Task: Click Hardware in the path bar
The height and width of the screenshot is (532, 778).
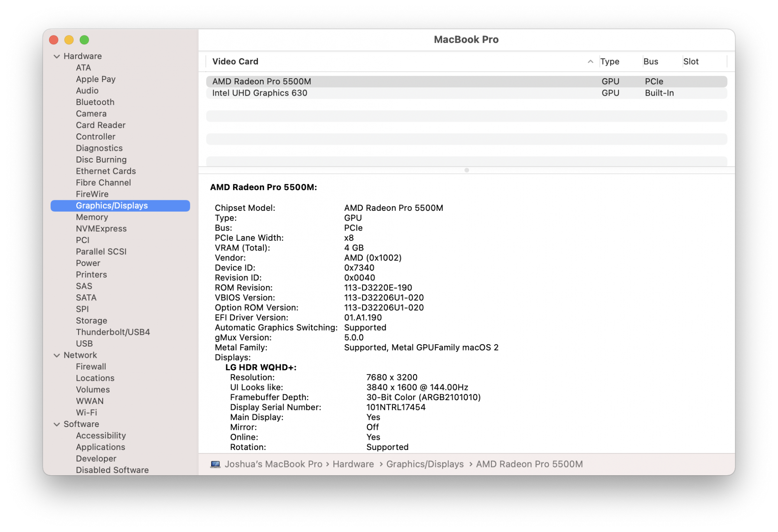Action: pyautogui.click(x=353, y=464)
